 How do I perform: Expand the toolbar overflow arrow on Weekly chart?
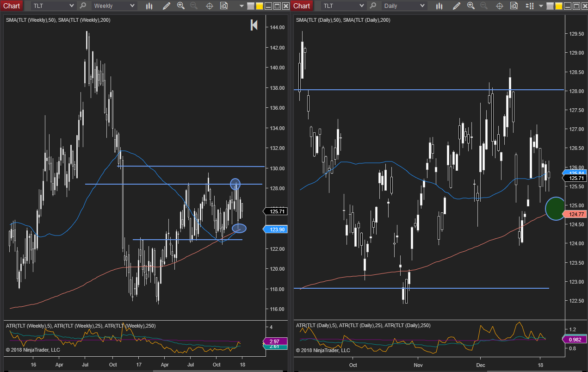click(x=241, y=6)
